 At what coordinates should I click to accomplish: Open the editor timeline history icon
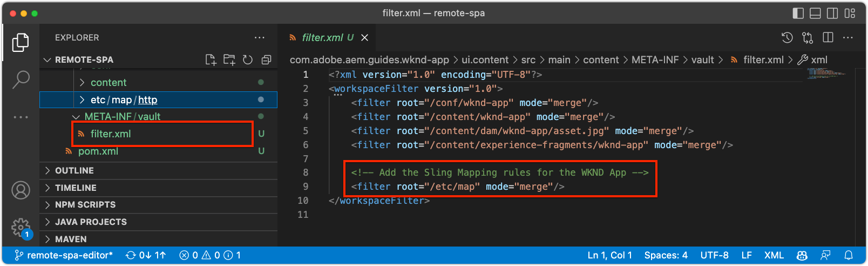click(x=787, y=37)
